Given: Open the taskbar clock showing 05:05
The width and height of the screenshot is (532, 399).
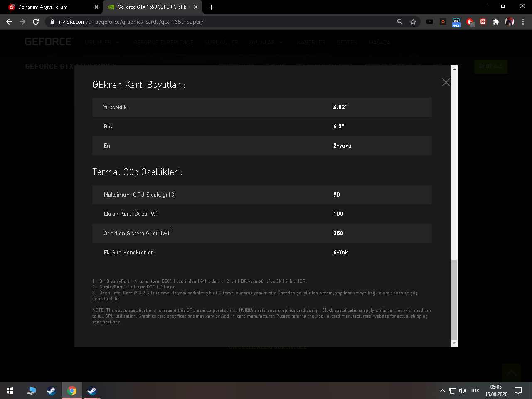Looking at the screenshot, I should click(x=496, y=391).
